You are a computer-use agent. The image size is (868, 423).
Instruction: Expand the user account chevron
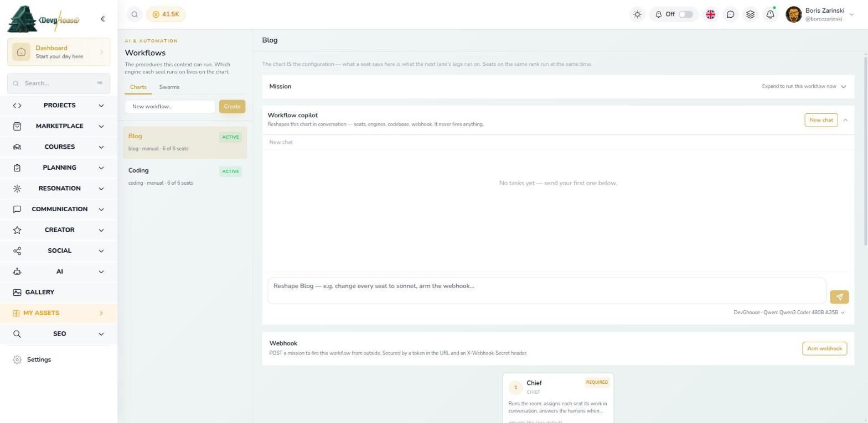coord(851,15)
